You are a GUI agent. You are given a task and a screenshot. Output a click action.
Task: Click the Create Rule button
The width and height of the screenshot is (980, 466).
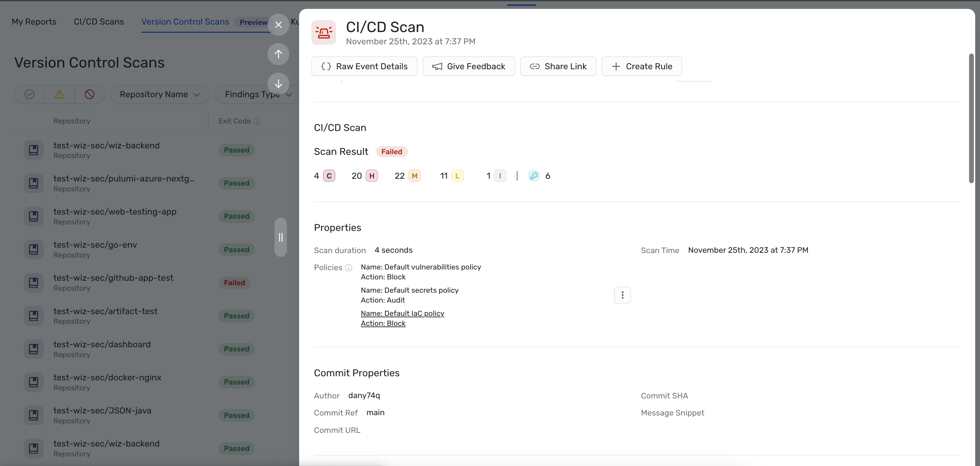pos(642,66)
